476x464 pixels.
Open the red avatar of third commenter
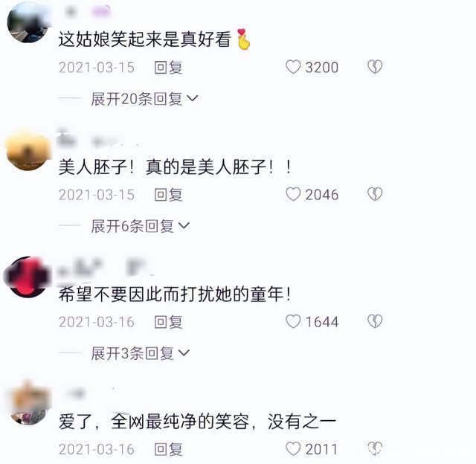[x=28, y=277]
